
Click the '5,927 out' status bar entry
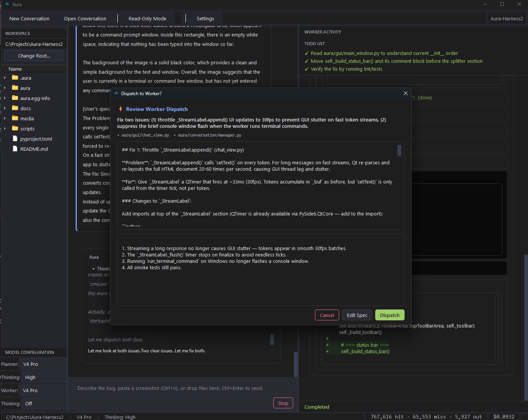tap(468, 417)
